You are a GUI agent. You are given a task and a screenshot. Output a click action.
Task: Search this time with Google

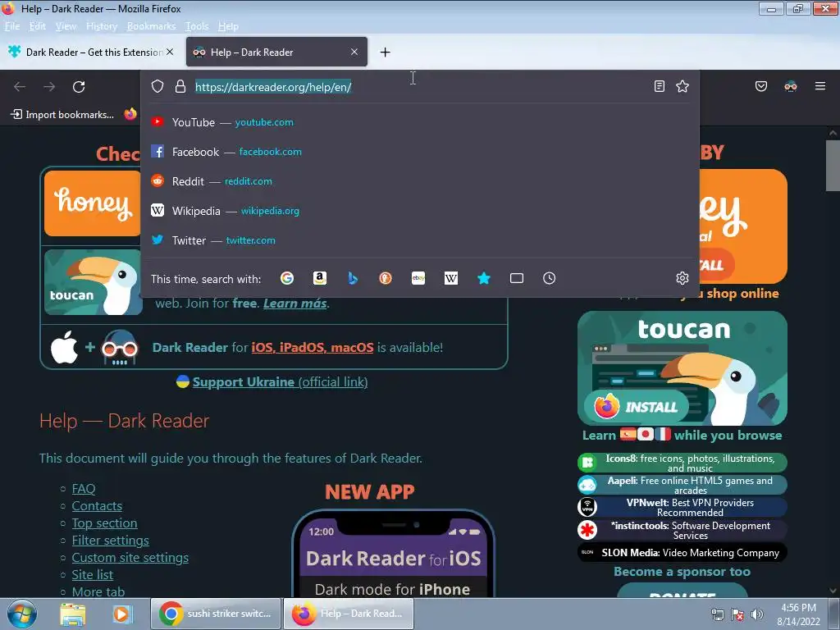point(287,278)
